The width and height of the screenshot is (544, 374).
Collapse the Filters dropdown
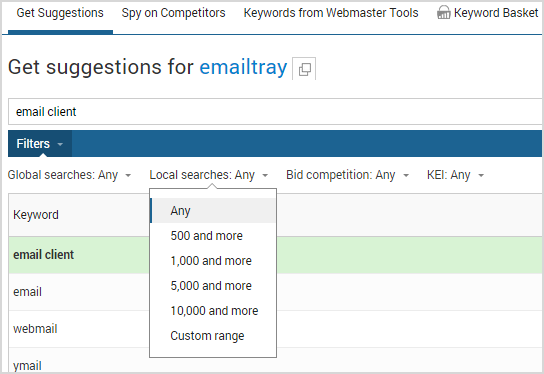(x=40, y=144)
